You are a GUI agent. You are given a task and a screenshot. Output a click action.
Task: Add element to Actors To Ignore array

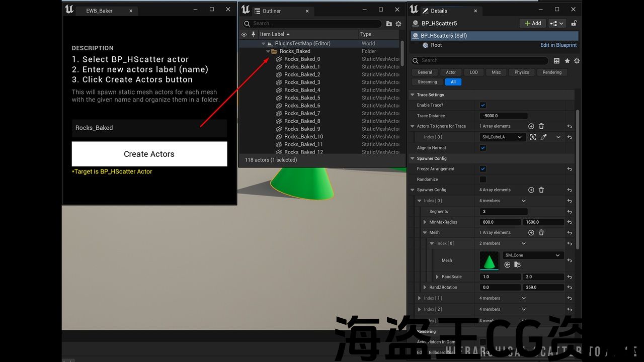531,126
